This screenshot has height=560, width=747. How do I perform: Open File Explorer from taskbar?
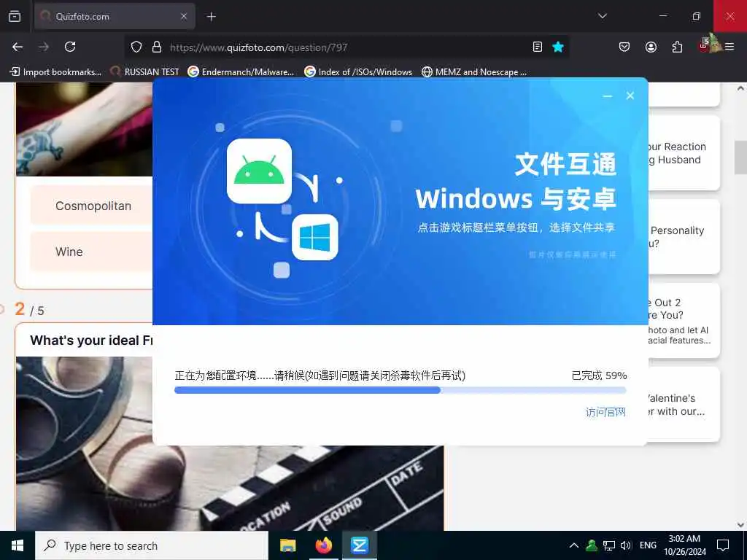coord(287,545)
